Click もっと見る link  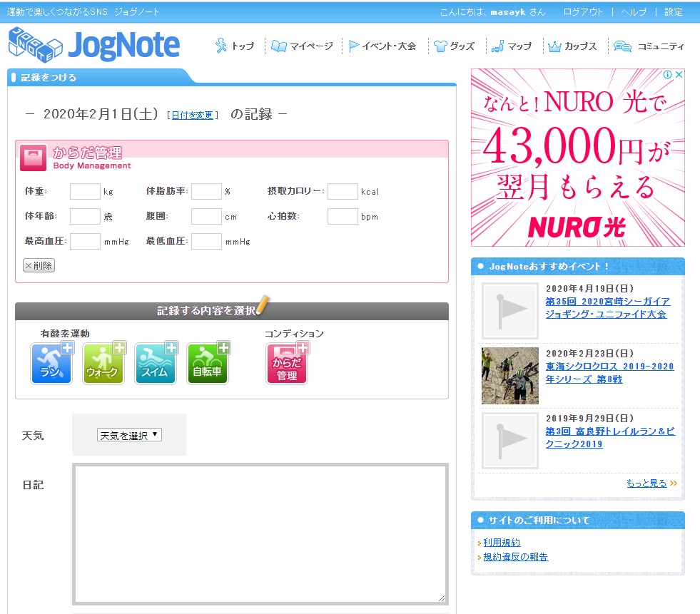coord(647,483)
